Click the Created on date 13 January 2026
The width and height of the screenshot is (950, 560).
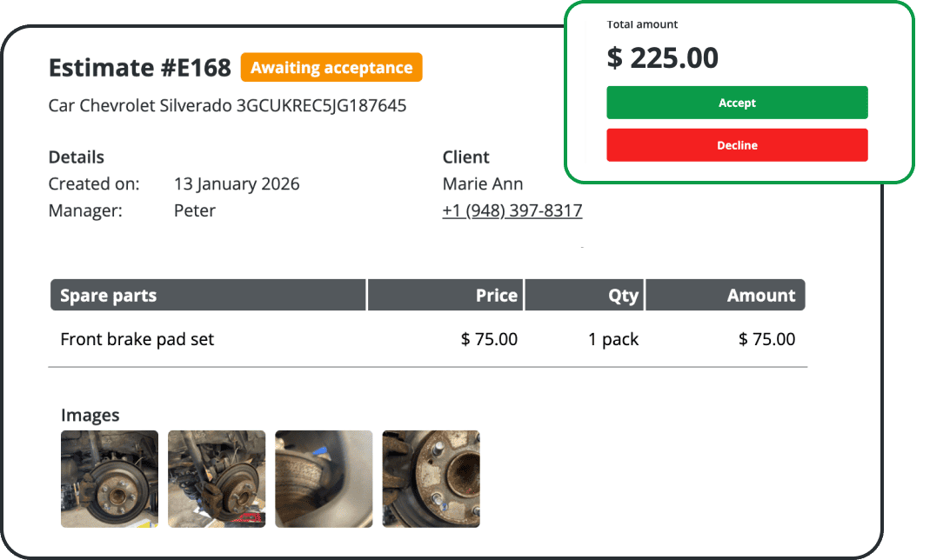(x=237, y=183)
